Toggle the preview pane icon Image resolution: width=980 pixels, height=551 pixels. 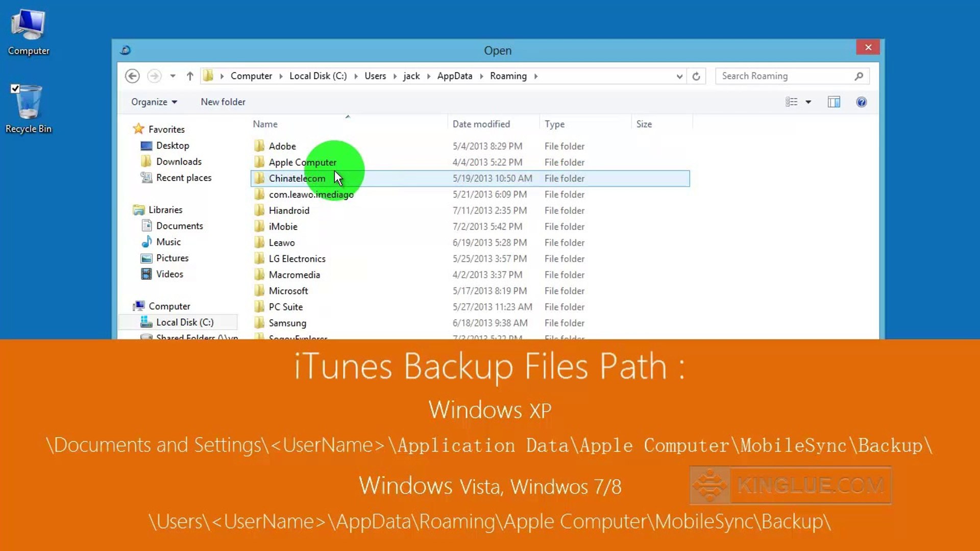pyautogui.click(x=834, y=102)
